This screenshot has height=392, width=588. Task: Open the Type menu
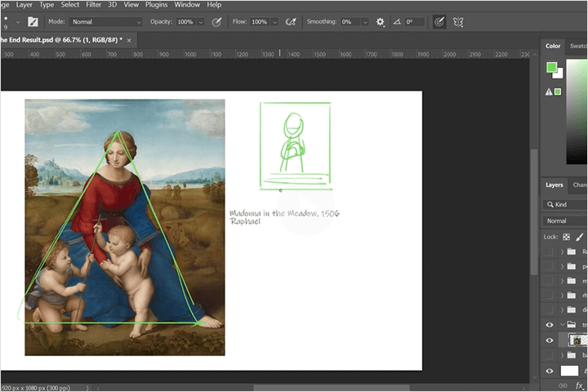pos(47,5)
